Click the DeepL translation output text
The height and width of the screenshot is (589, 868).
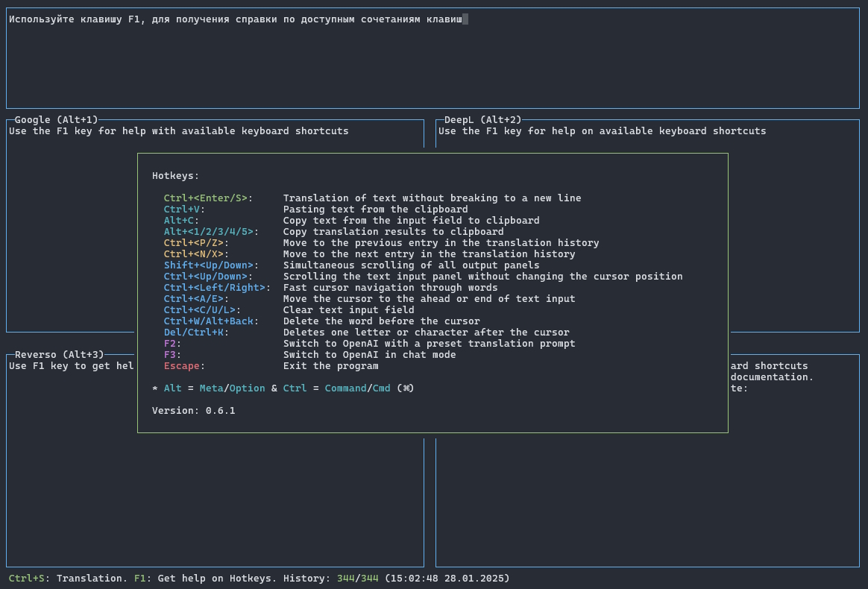(602, 131)
